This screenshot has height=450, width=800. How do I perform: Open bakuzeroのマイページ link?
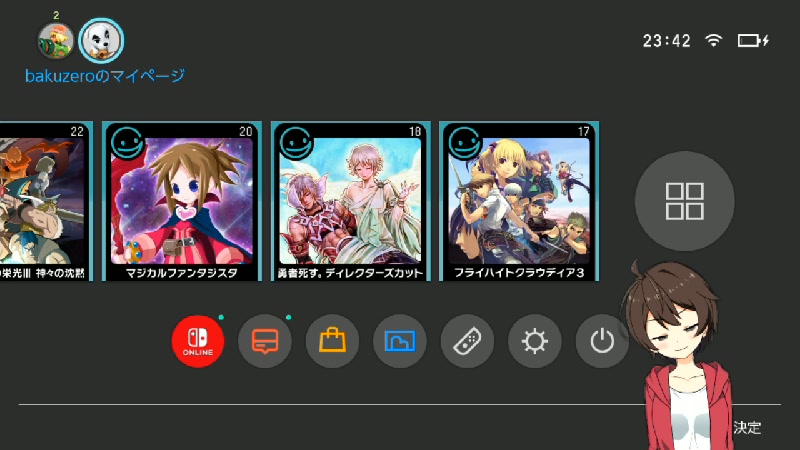coord(105,76)
